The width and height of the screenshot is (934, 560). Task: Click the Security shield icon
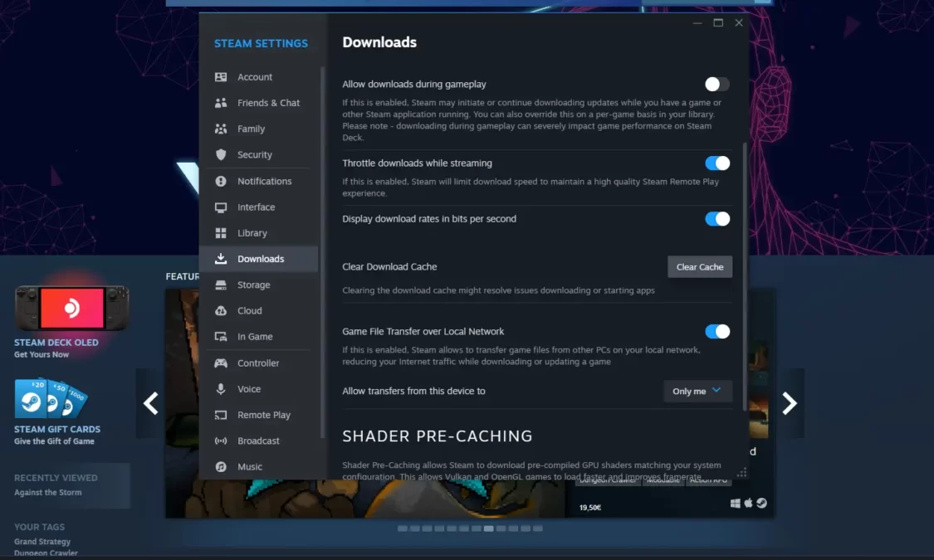220,155
